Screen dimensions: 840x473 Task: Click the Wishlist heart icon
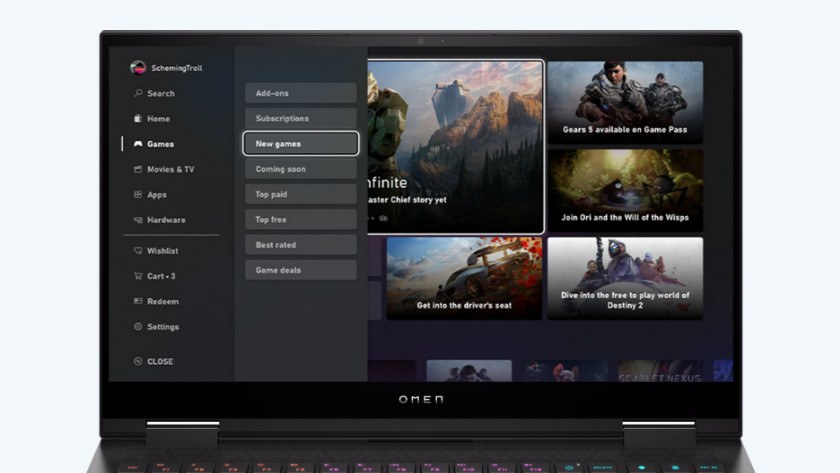[x=138, y=251]
